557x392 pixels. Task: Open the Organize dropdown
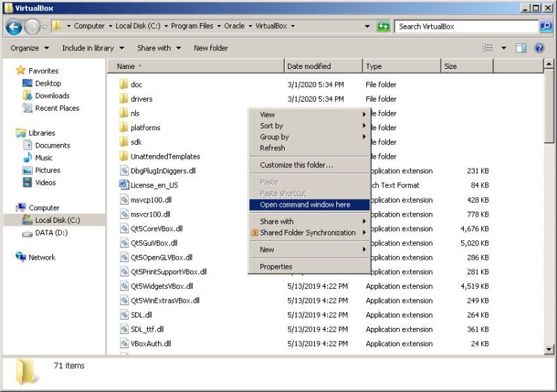pyautogui.click(x=30, y=48)
